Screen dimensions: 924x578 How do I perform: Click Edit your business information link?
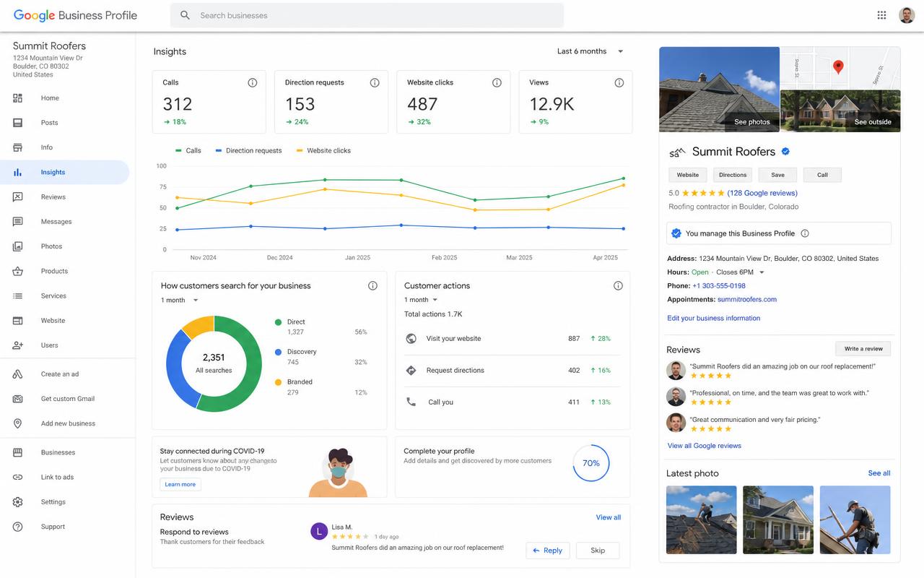(714, 318)
